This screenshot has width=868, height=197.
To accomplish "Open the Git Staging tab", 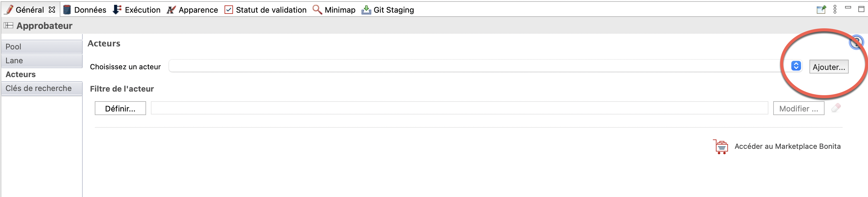I will click(x=388, y=10).
